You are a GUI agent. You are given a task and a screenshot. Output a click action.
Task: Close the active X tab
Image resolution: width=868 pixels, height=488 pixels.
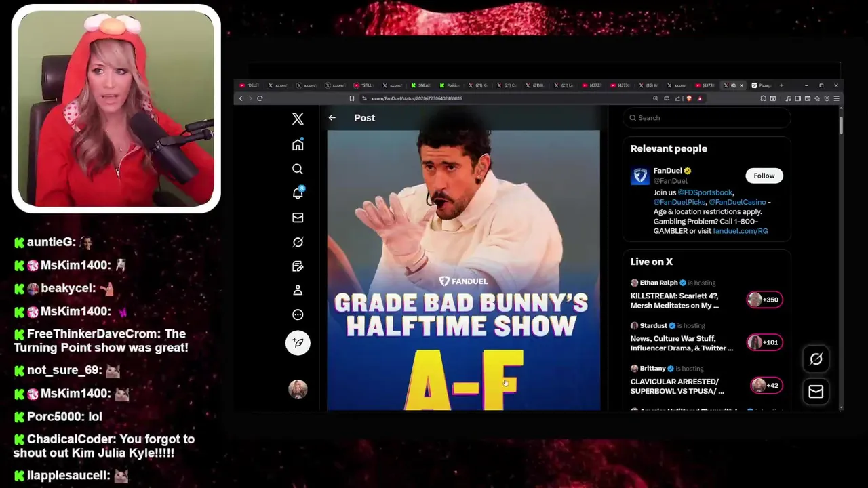pos(741,85)
